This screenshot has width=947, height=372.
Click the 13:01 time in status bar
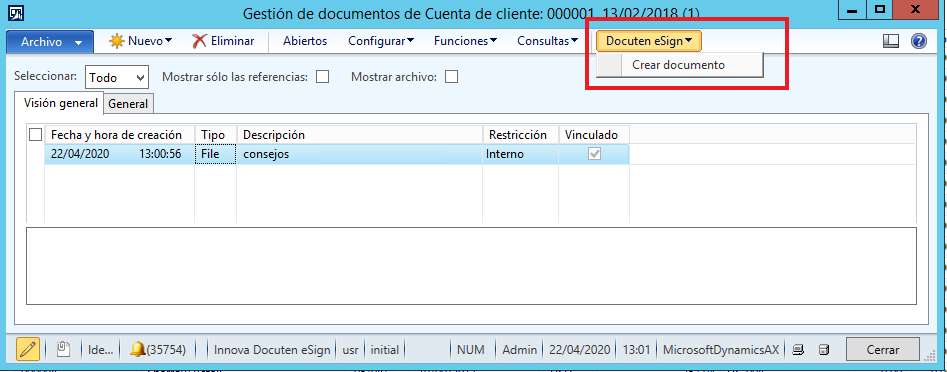pyautogui.click(x=637, y=350)
